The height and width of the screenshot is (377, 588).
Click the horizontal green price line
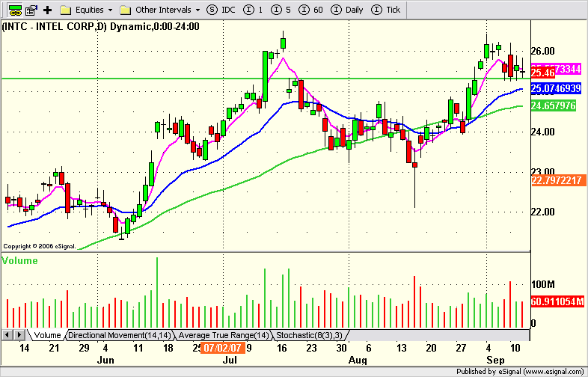266,79
